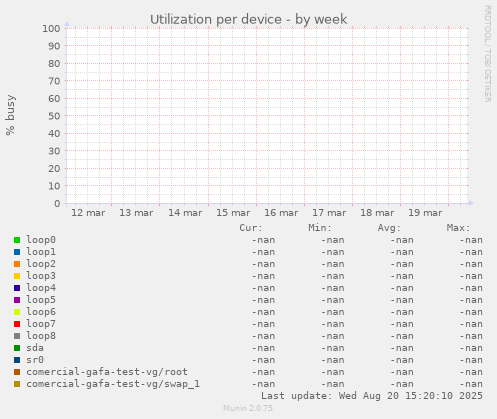Click the loop7 red color swatch

click(x=17, y=324)
